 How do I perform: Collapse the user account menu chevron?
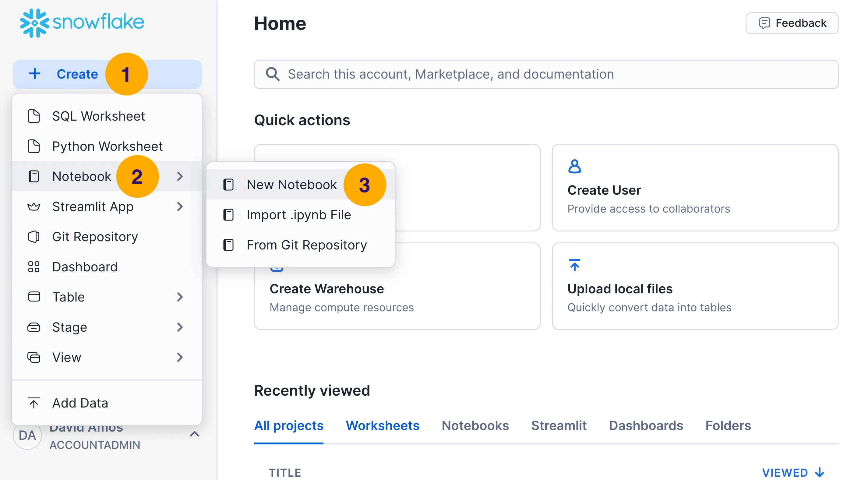click(194, 434)
